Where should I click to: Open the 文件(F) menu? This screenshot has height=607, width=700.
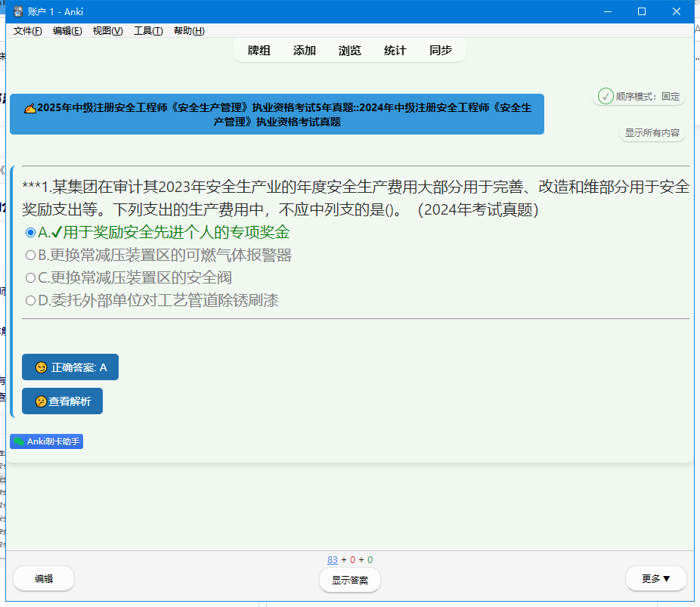28,31
